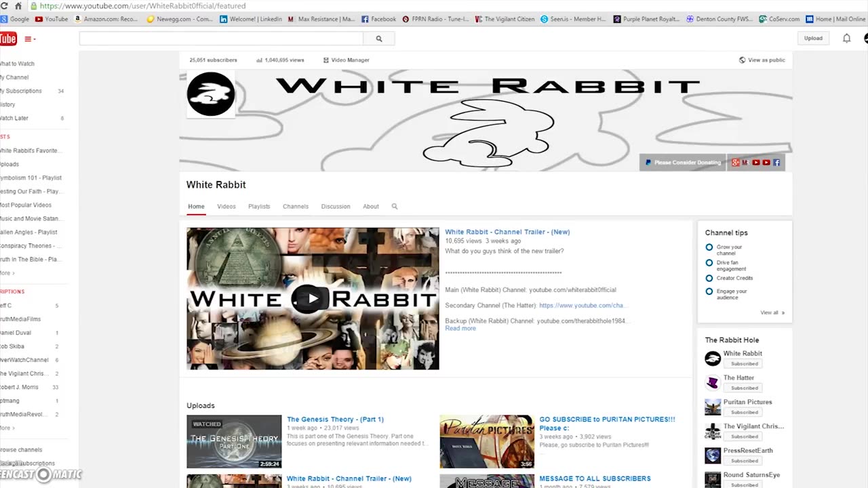Open GO SUBSCRIBE to PURITAN PICTURES title
The image size is (868, 488).
(x=607, y=424)
